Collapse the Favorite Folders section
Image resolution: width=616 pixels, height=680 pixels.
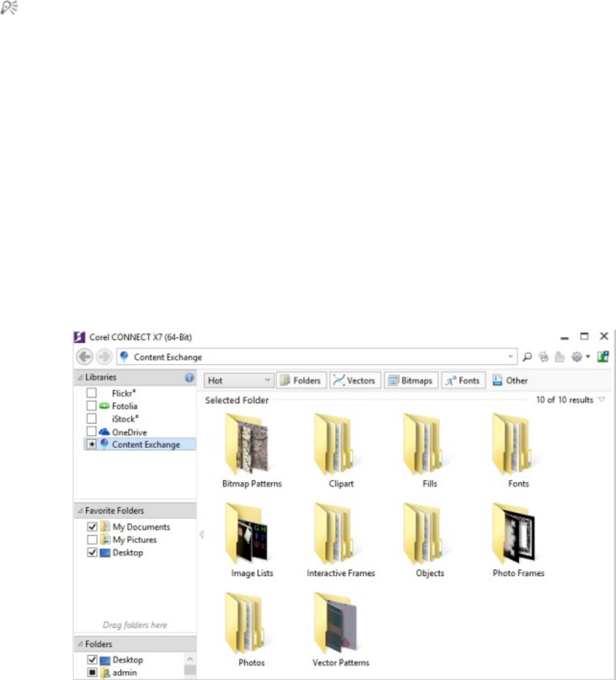tap(80, 511)
